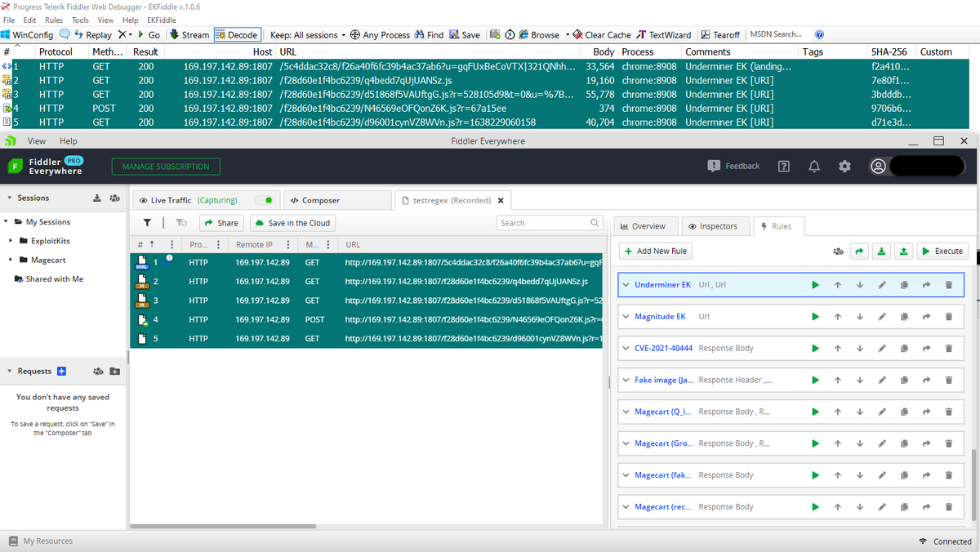Image resolution: width=980 pixels, height=552 pixels.
Task: Open the Remote IP column options menu
Action: pos(288,245)
